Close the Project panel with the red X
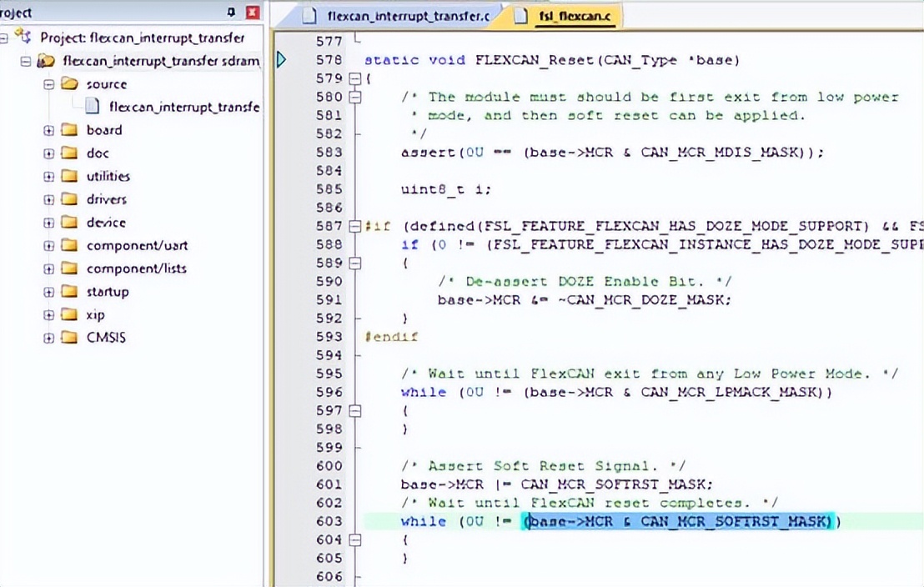 point(253,12)
